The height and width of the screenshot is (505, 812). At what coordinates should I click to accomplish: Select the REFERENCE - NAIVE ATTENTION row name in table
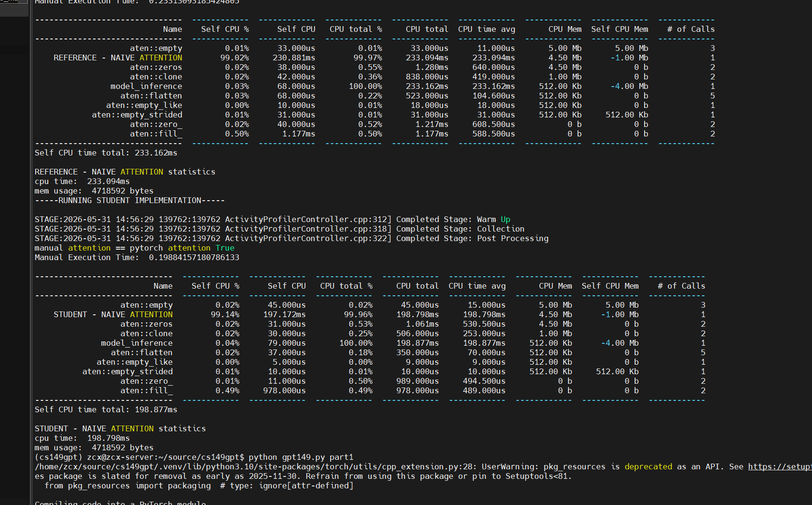pos(118,58)
